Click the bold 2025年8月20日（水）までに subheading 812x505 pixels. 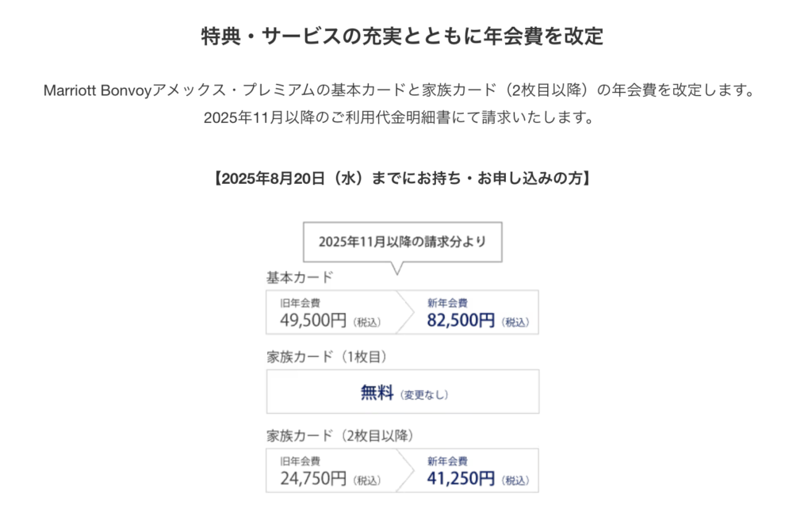coord(401,178)
